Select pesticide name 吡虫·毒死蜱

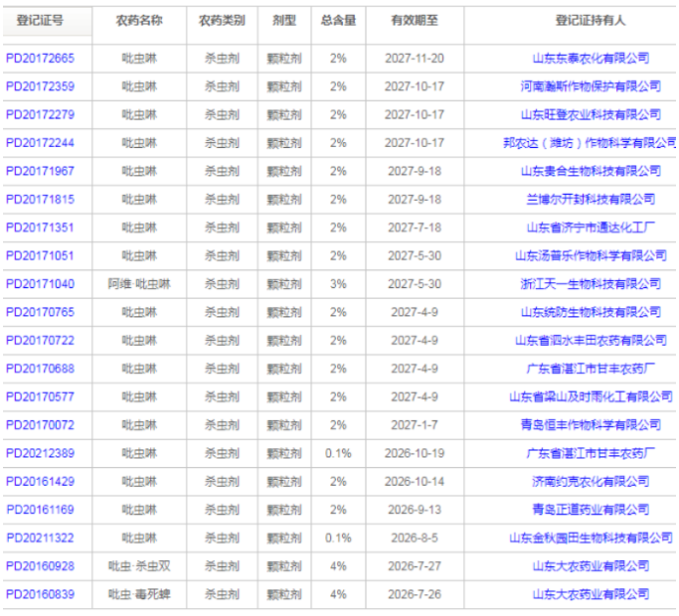(139, 594)
